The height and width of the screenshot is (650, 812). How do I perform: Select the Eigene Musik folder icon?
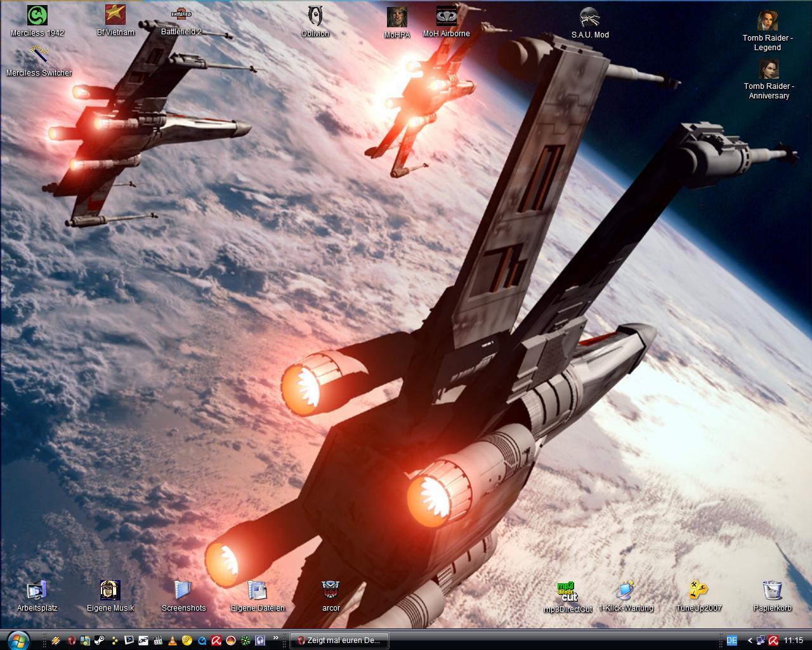coord(110,596)
